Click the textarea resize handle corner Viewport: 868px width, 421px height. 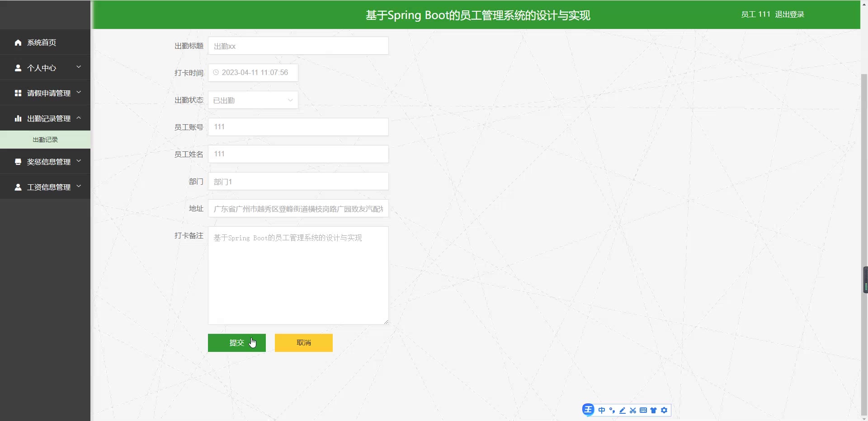386,322
